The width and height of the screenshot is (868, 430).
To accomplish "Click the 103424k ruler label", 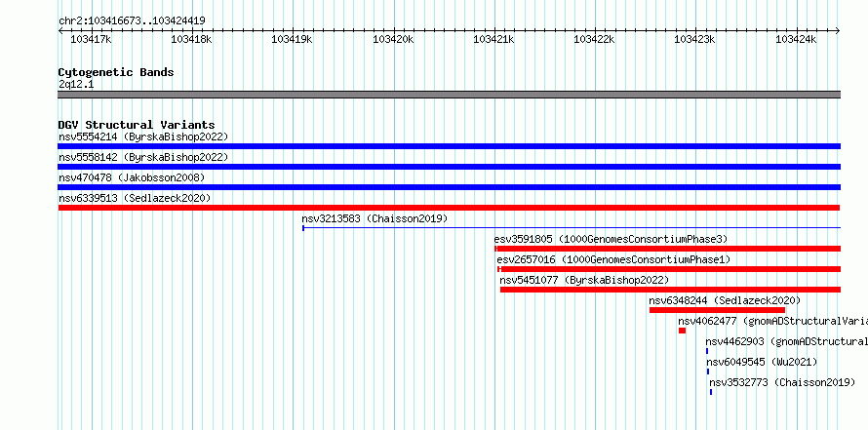I will (x=796, y=40).
